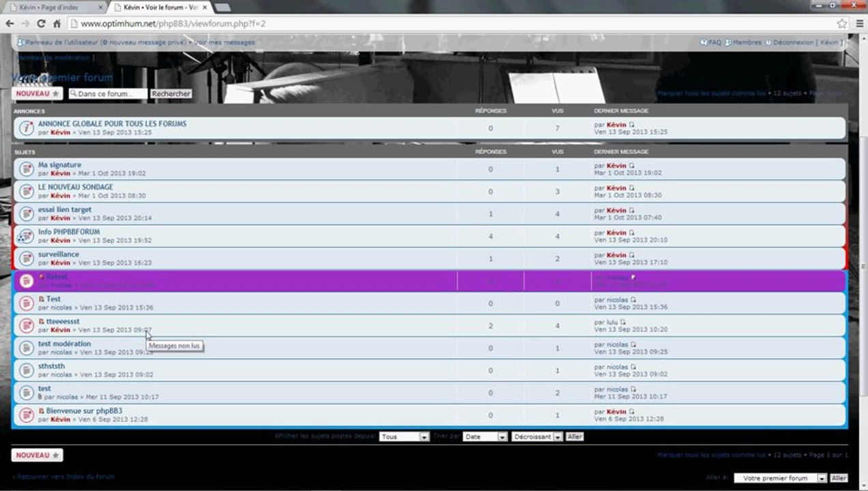868x491 pixels.
Task: Open topic 'test modération'
Action: (x=64, y=344)
